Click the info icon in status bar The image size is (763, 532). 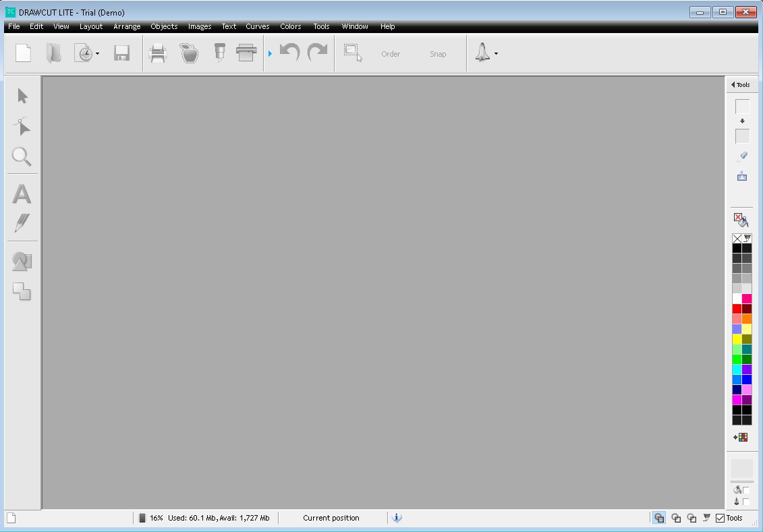[397, 517]
